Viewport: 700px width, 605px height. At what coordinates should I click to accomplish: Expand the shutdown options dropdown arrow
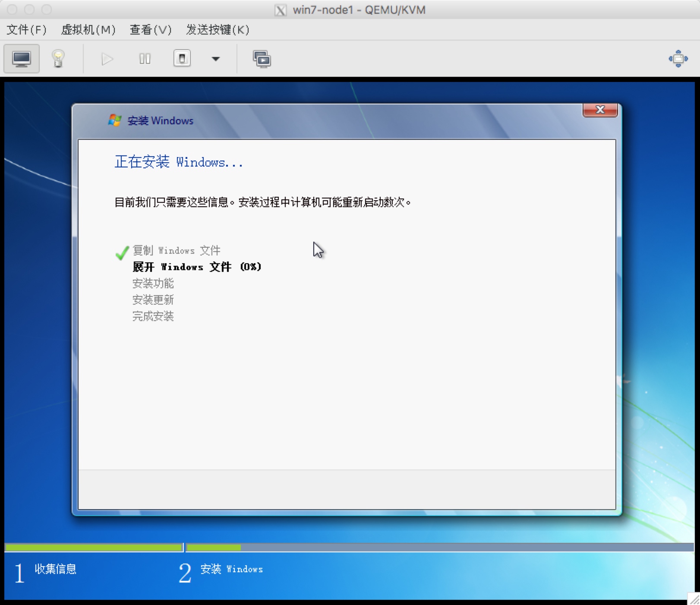(x=216, y=59)
